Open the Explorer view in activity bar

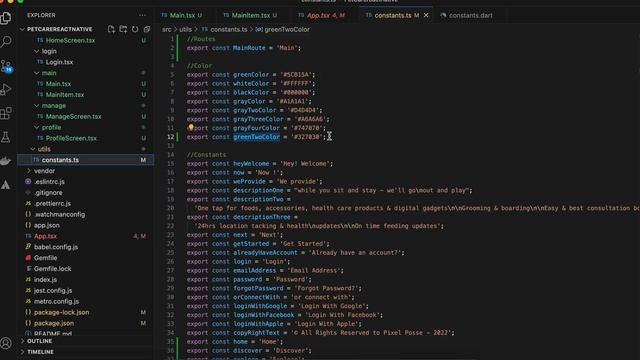coord(6,18)
